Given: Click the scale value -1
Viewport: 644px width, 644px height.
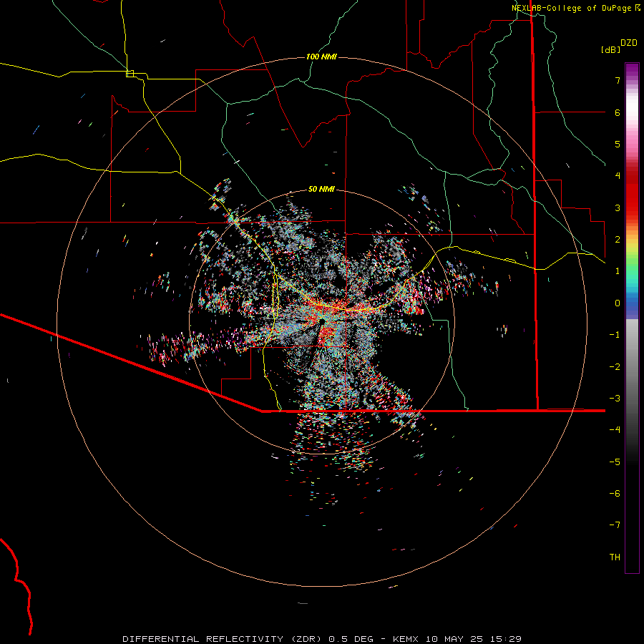Looking at the screenshot, I should point(615,335).
